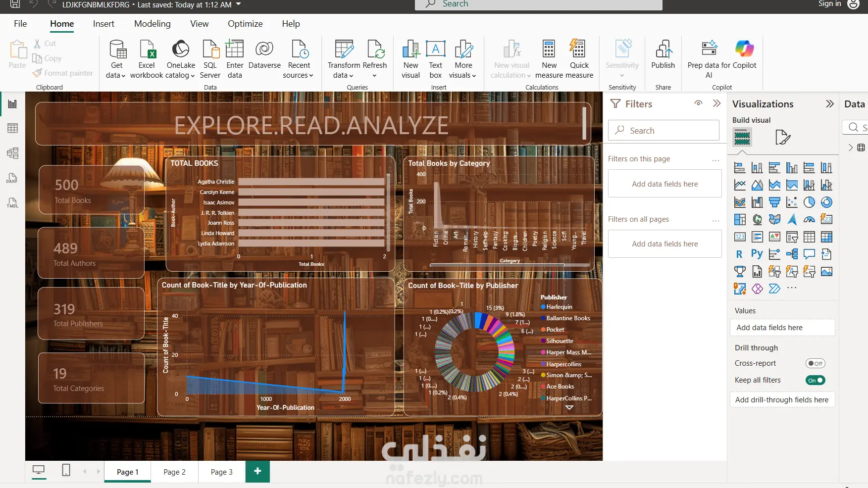Toggle Filters pane eye visibility icon
The image size is (868, 488).
pos(698,103)
